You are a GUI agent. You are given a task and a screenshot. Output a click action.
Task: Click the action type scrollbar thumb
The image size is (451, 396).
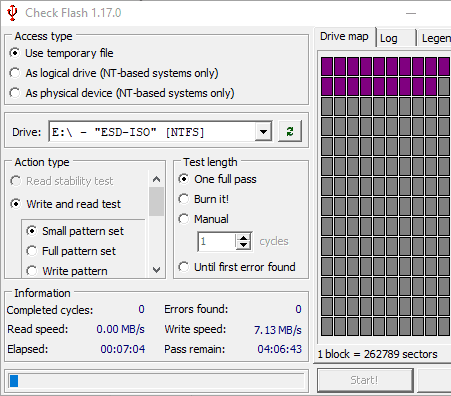156,201
